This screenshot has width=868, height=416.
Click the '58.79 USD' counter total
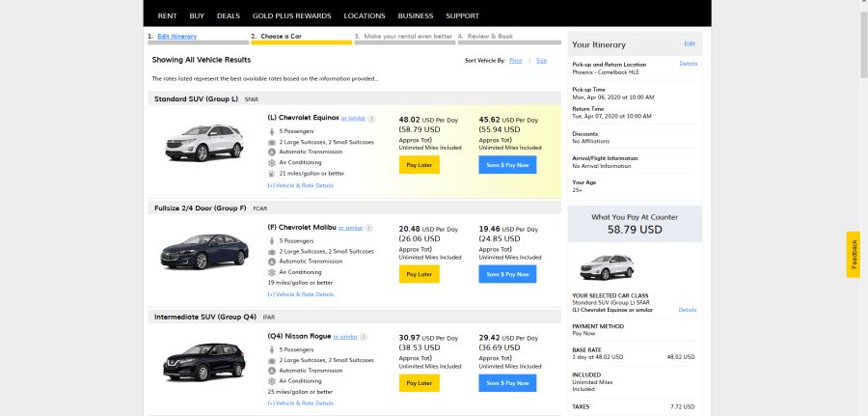click(x=635, y=230)
